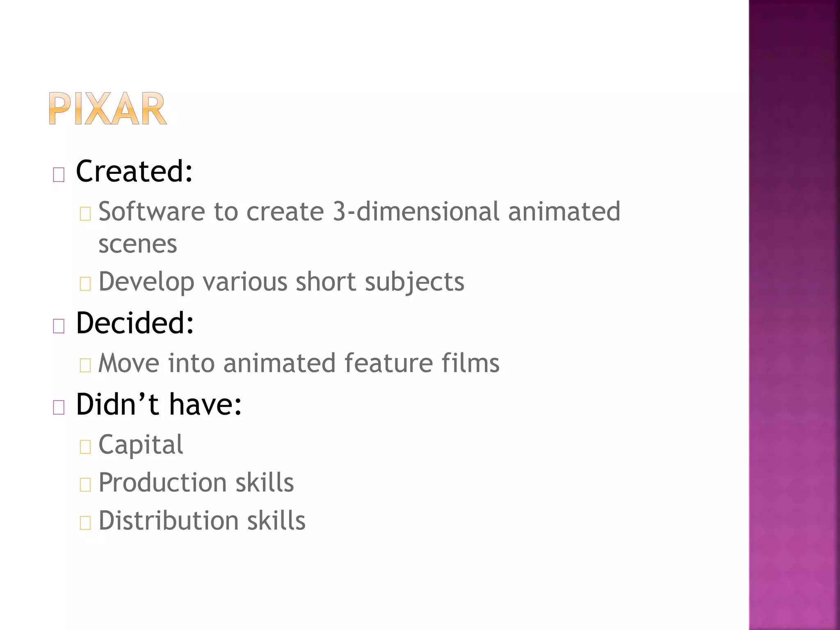Select the "Production skills" line

click(196, 482)
